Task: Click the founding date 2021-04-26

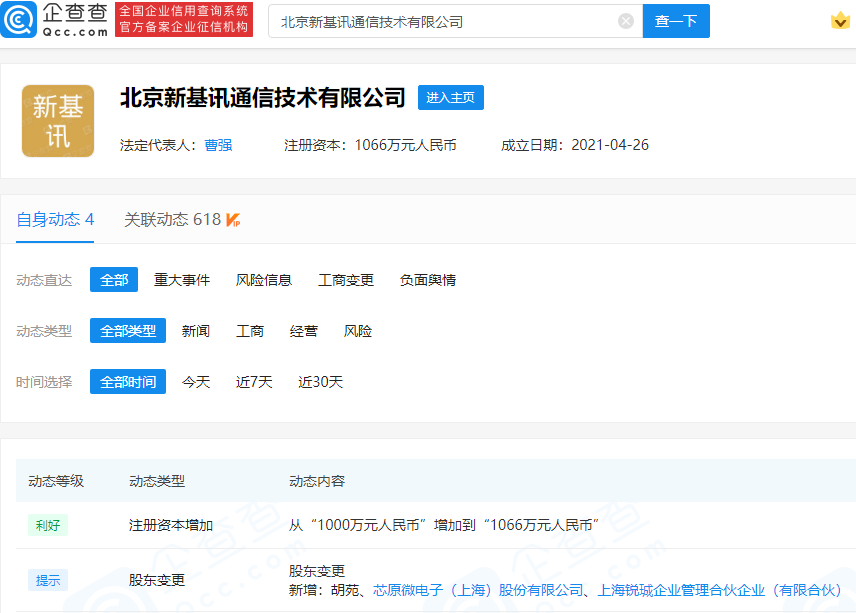Action: [610, 145]
